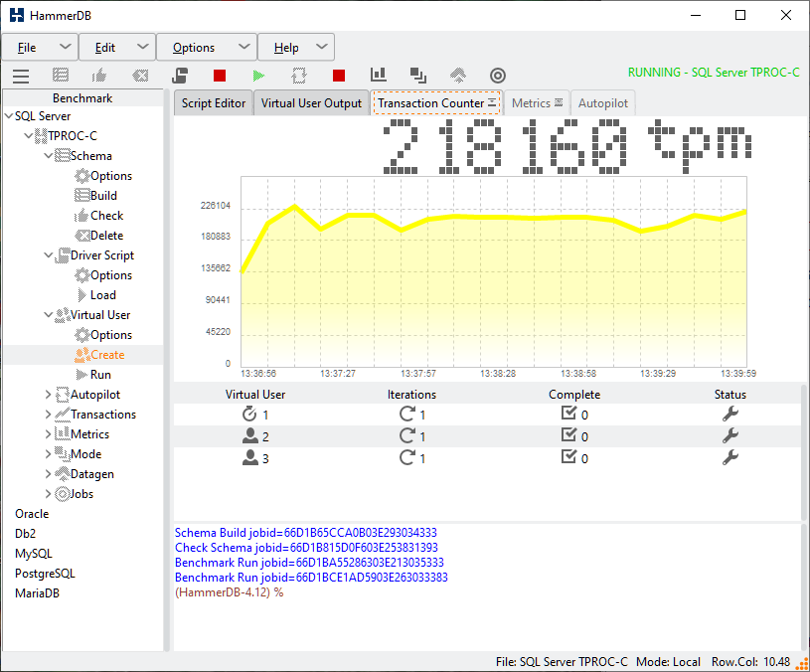Open the Options menu dropdown

(207, 48)
